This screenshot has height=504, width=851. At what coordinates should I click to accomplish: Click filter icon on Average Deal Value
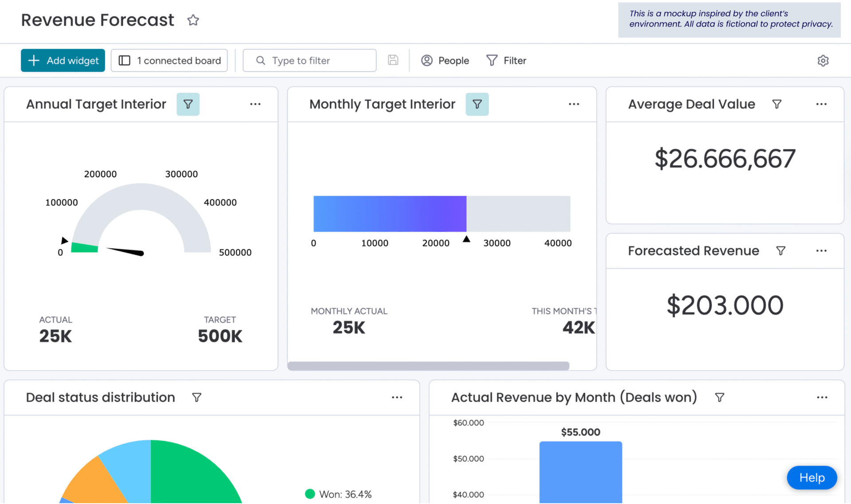[x=777, y=104]
